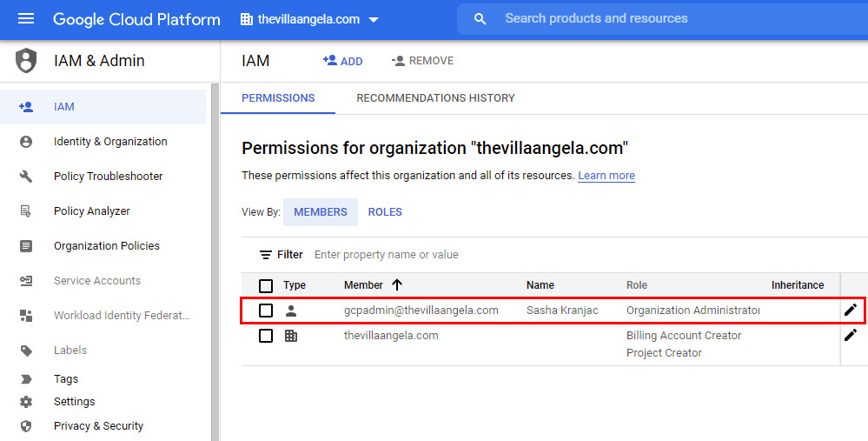
Task: Open the Learn more link
Action: tap(606, 176)
